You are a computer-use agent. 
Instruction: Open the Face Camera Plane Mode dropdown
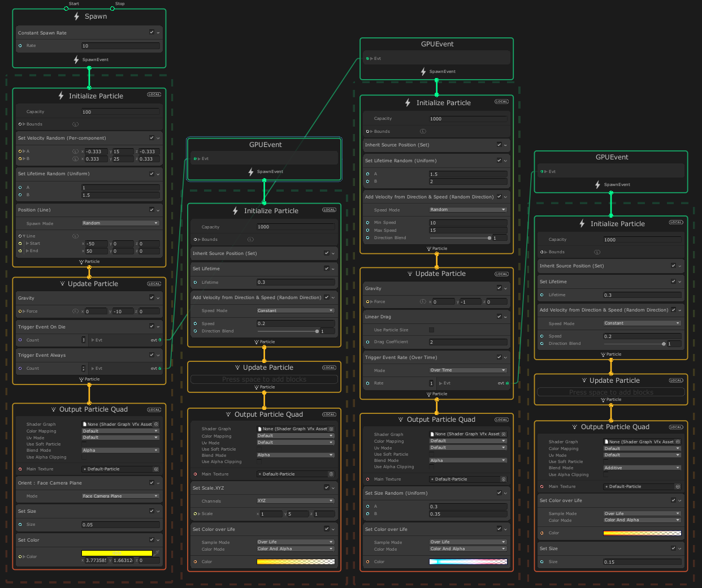[120, 496]
